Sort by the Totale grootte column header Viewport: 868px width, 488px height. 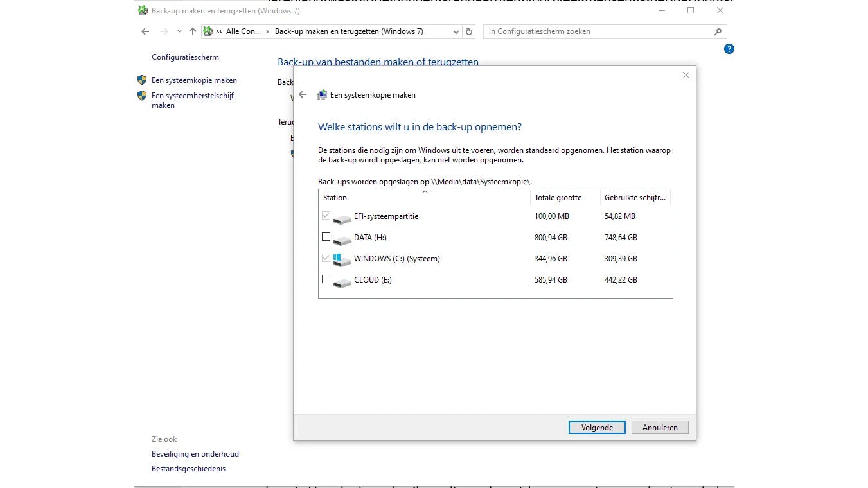(x=565, y=198)
